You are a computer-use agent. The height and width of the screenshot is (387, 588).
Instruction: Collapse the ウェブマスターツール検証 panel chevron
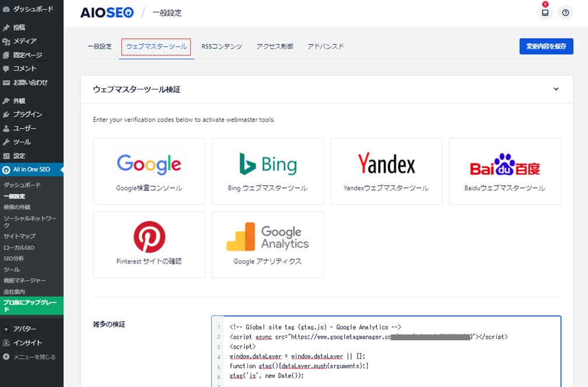tap(556, 89)
